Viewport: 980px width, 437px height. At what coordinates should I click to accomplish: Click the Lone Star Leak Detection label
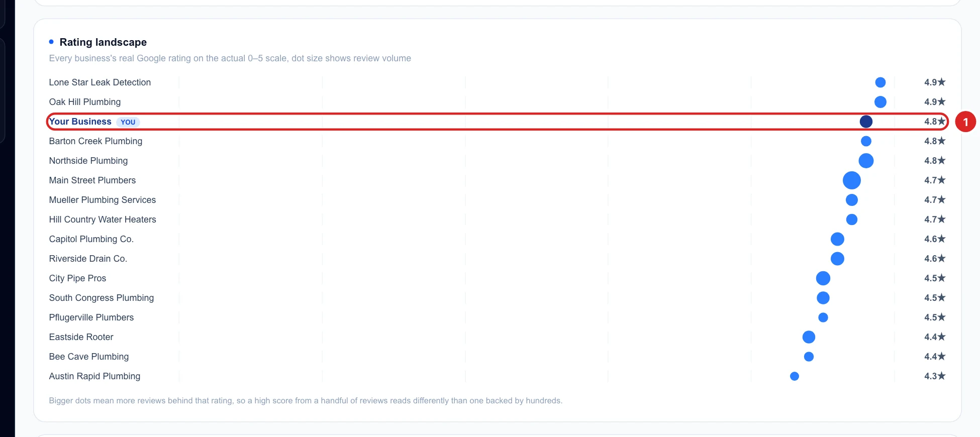[x=100, y=82]
